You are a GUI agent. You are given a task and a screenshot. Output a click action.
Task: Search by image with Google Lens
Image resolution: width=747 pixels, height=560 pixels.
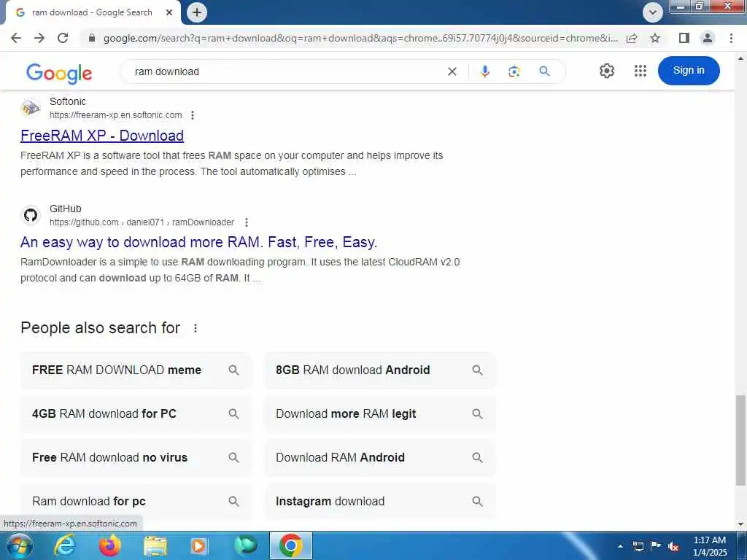[x=514, y=71]
